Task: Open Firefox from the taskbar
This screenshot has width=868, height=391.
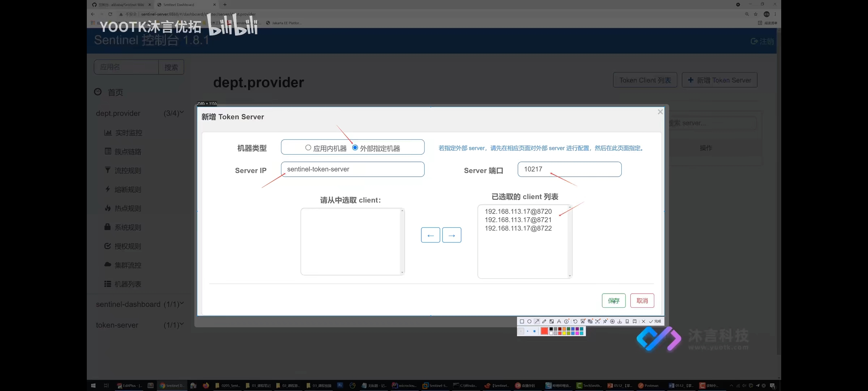Action: [206, 386]
